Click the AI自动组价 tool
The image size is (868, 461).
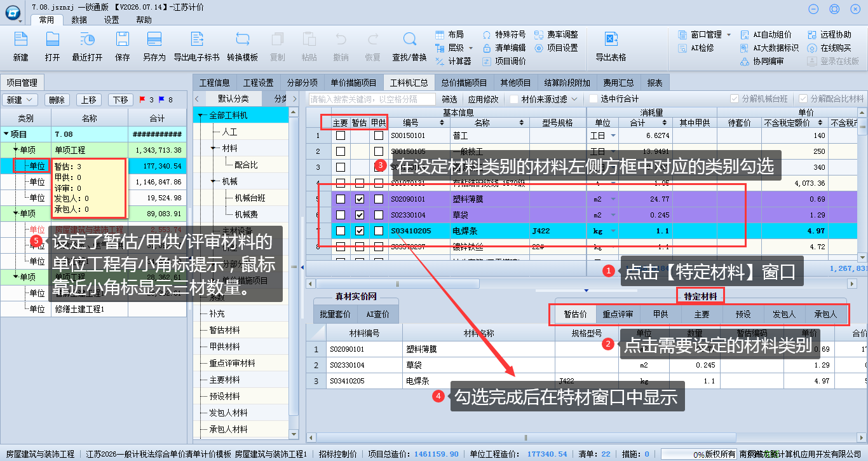766,34
